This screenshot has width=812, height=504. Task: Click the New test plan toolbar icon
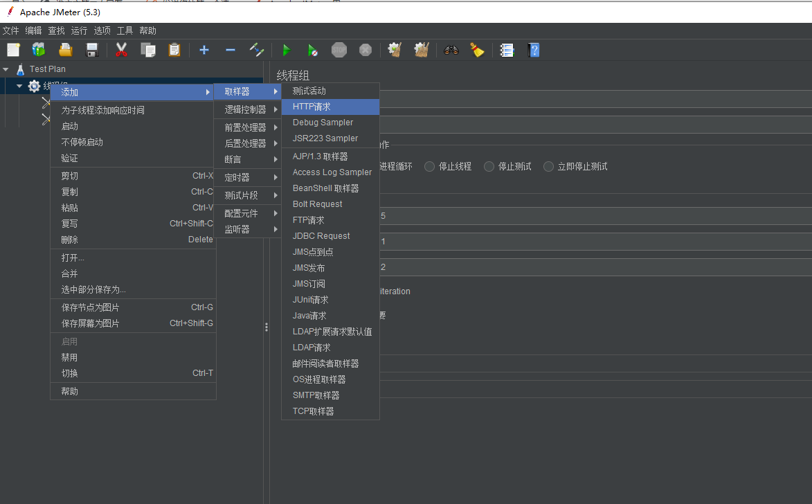[x=13, y=50]
